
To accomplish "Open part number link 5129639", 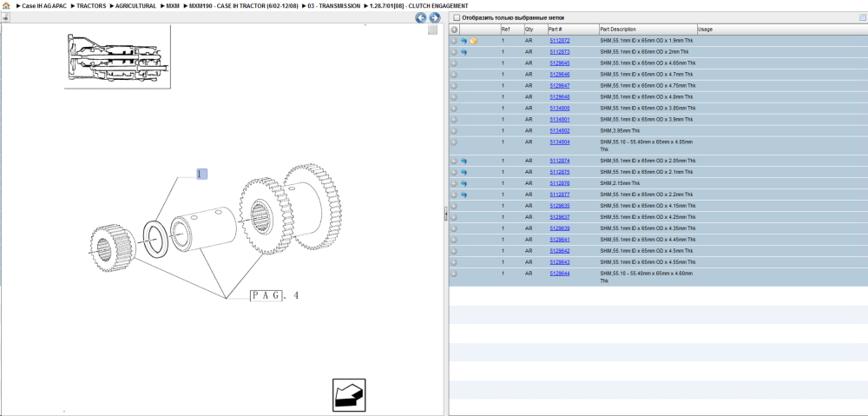I will coord(560,228).
